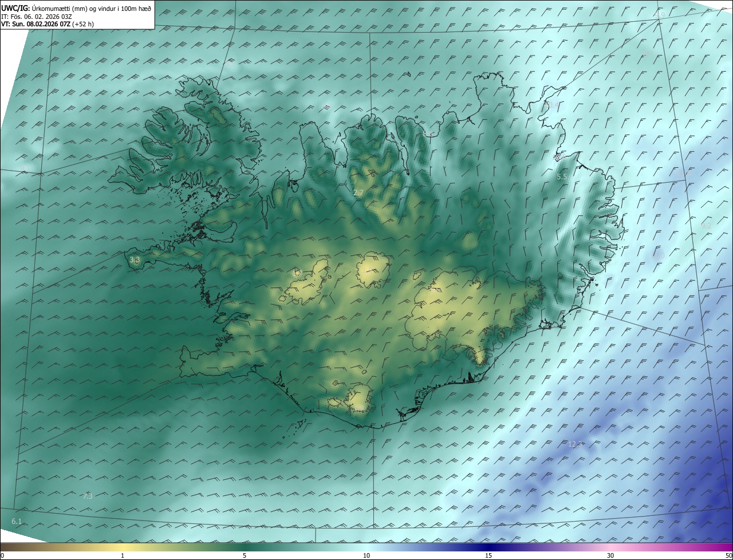Click the 'UWC/IG:' title label

coord(15,8)
